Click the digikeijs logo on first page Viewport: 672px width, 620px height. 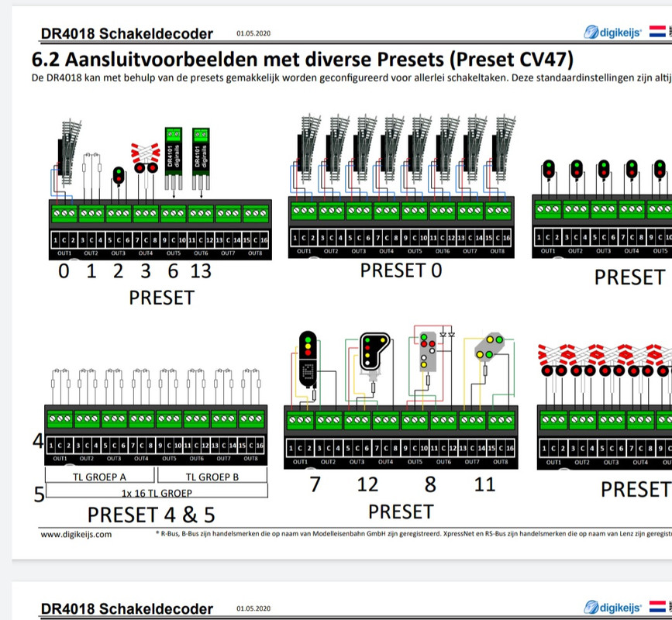point(612,32)
